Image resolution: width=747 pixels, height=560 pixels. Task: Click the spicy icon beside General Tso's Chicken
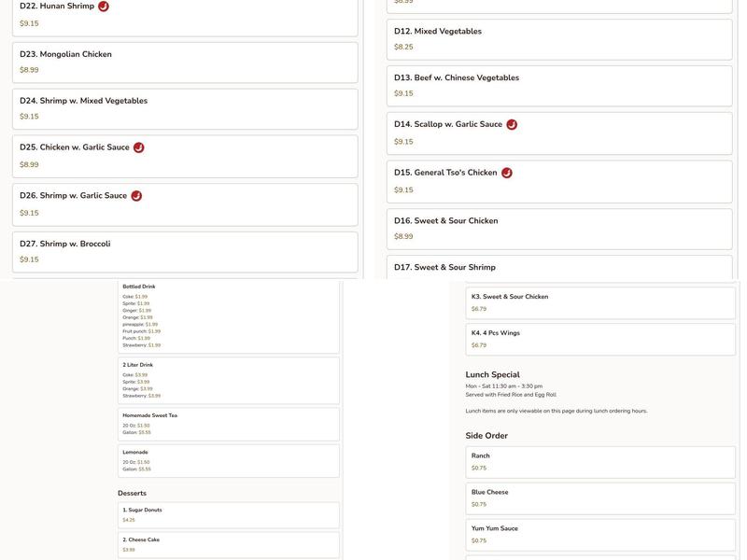coord(507,173)
